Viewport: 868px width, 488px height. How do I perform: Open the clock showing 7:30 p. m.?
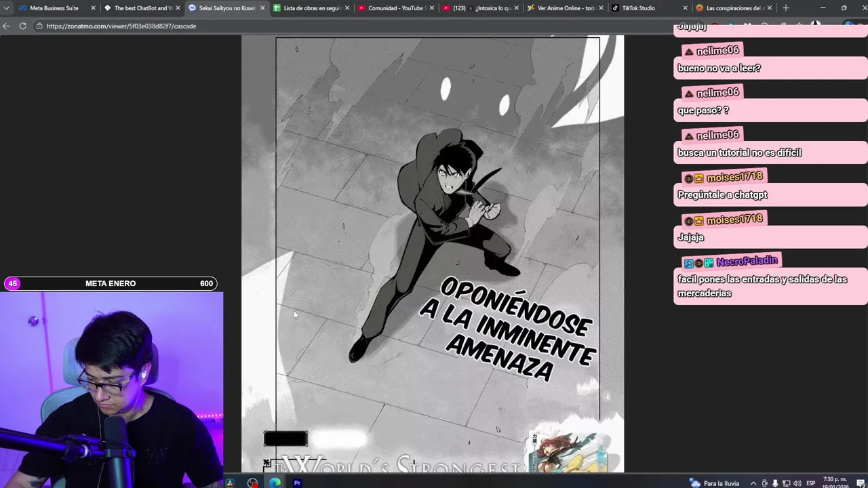[x=834, y=483]
